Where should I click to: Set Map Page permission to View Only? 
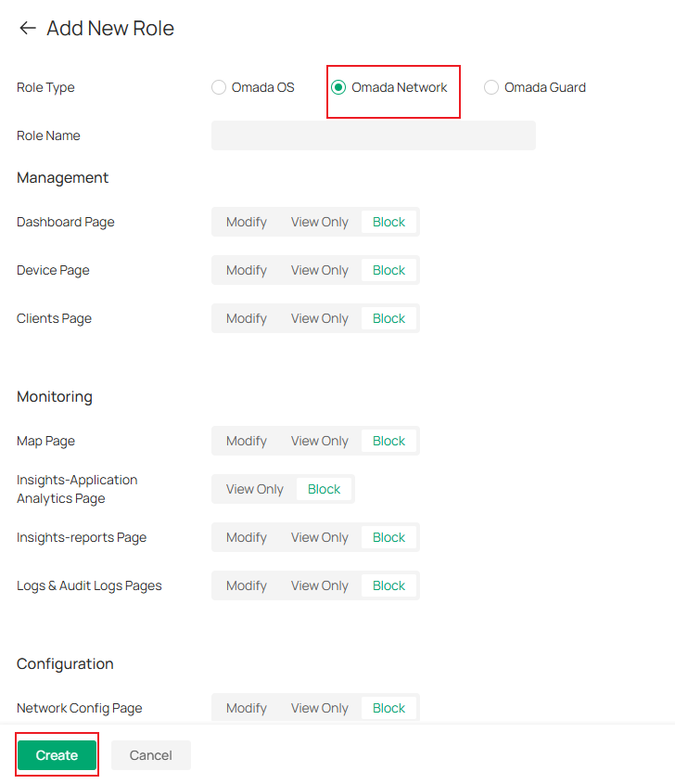pos(320,441)
